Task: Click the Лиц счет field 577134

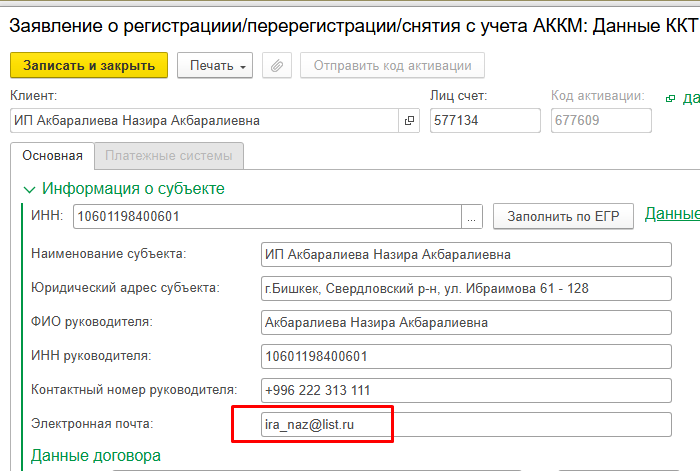Action: coord(485,121)
